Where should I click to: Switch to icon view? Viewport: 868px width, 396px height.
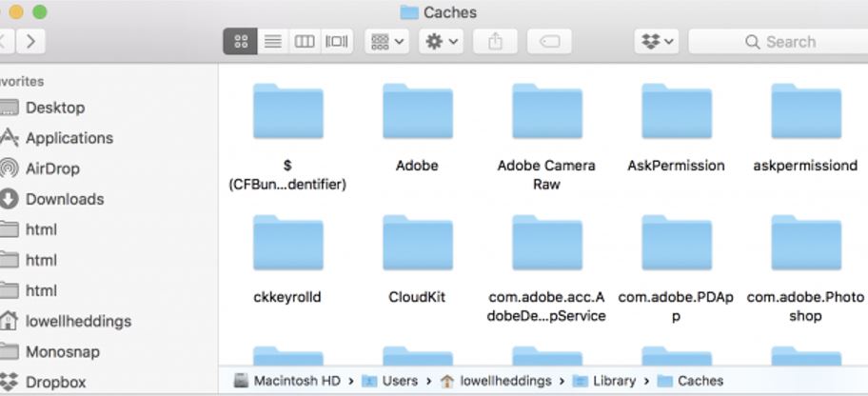(240, 42)
